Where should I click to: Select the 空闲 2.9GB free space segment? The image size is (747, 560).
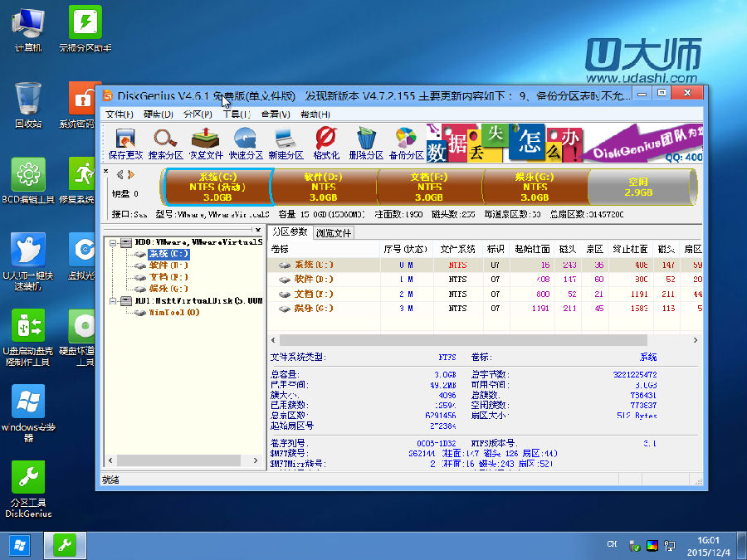click(638, 187)
